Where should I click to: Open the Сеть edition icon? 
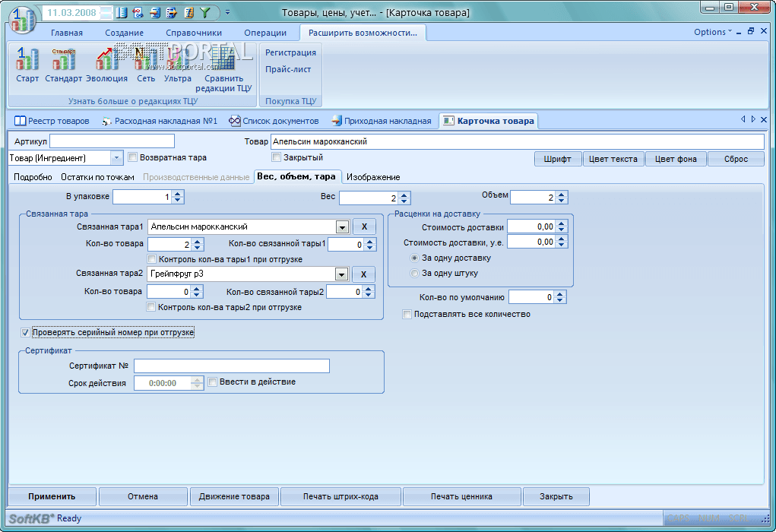click(145, 65)
